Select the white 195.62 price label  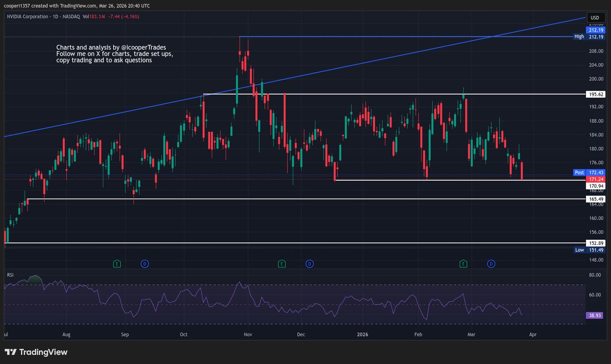click(x=595, y=95)
